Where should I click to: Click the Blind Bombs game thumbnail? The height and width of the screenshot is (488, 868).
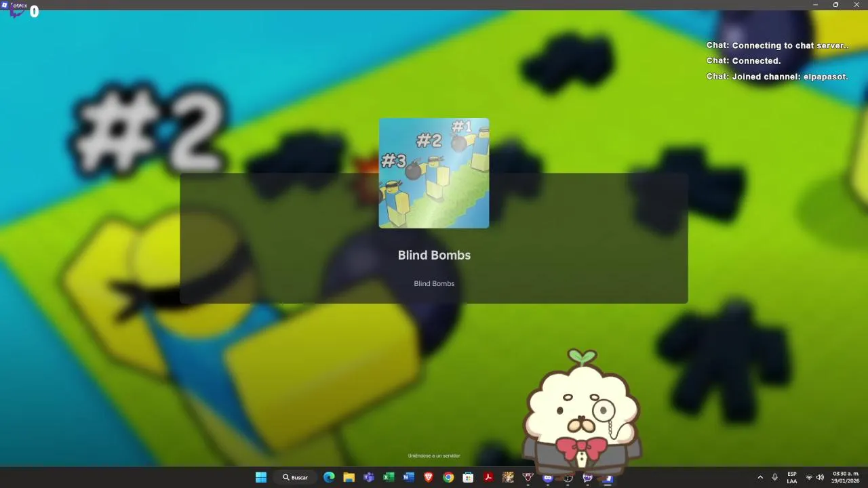[x=434, y=173]
